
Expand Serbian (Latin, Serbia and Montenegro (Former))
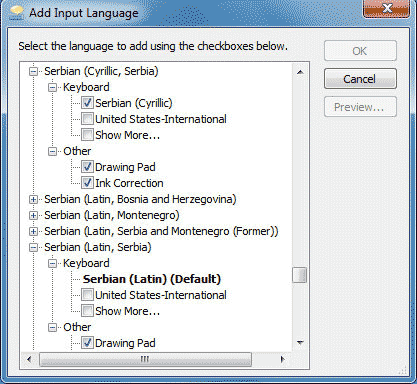click(33, 231)
